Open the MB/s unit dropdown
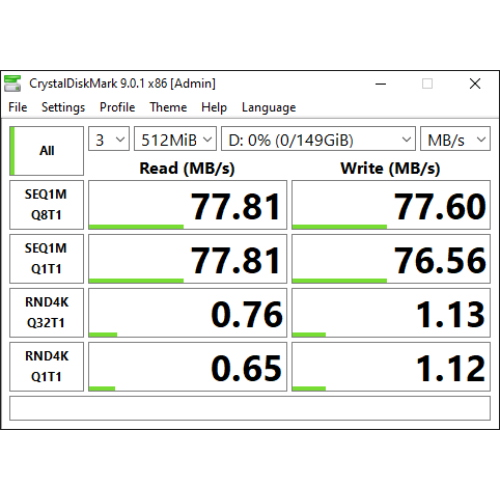This screenshot has height=500, width=500. (x=455, y=139)
